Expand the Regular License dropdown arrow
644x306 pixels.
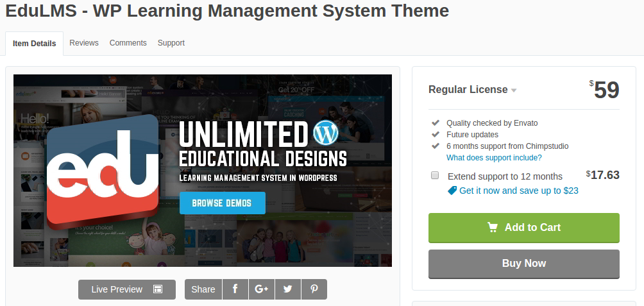click(513, 90)
